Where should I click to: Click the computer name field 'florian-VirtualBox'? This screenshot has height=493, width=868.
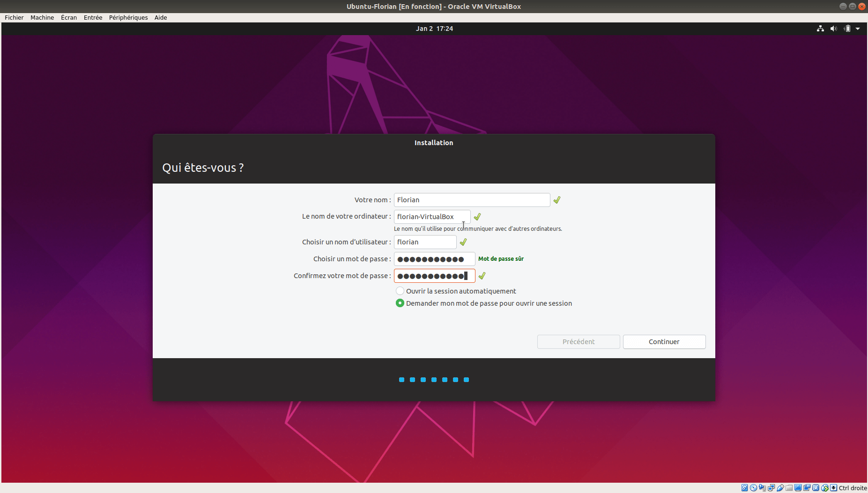pyautogui.click(x=432, y=217)
